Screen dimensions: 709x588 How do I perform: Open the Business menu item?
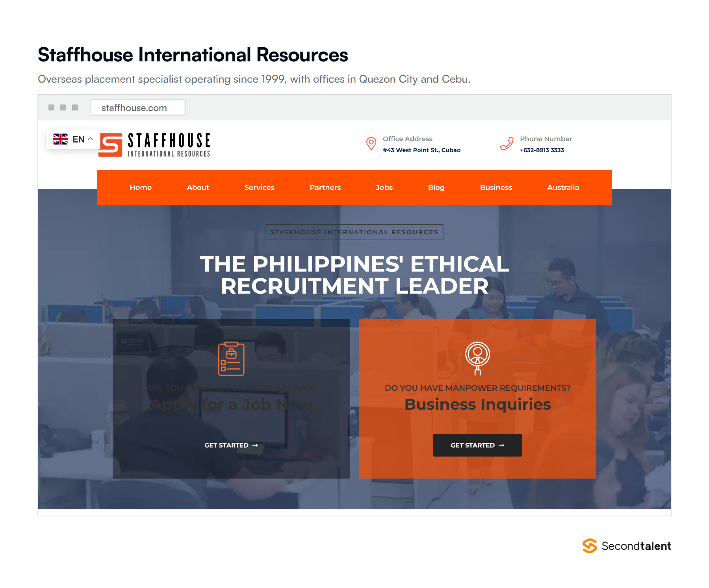click(496, 187)
